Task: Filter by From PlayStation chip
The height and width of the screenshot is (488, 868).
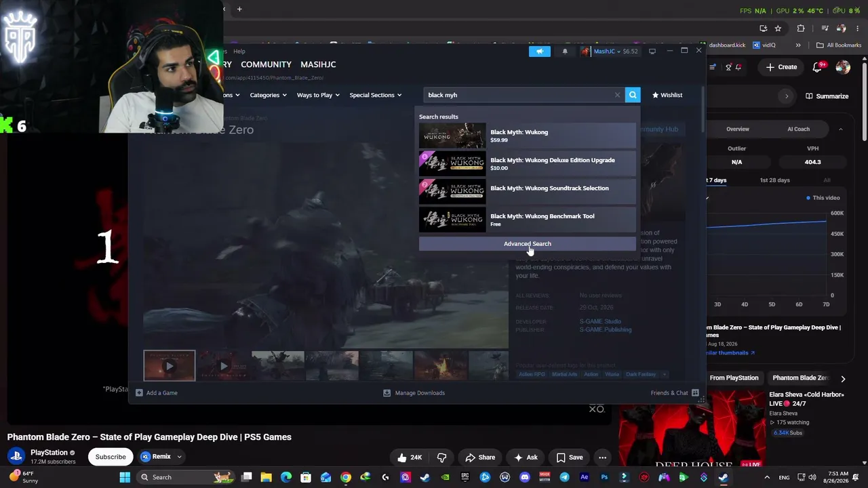Action: [x=734, y=378]
